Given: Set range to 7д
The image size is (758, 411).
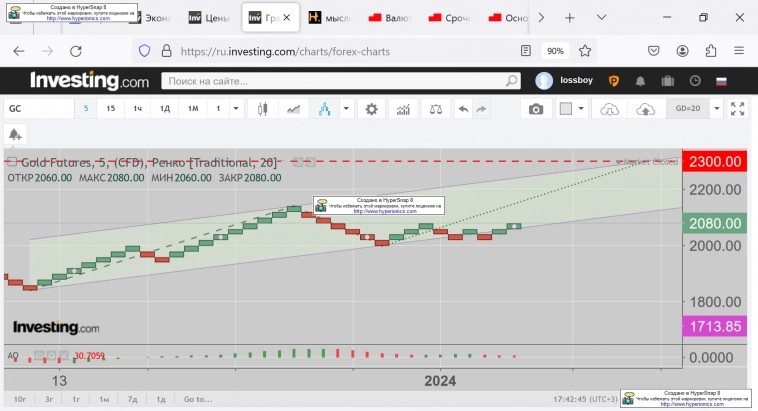Looking at the screenshot, I should [x=132, y=399].
